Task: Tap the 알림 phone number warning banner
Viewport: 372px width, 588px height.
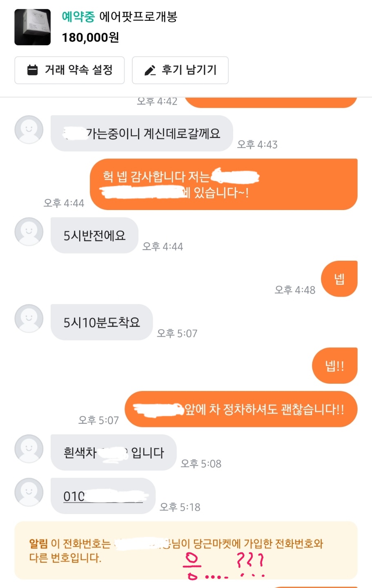Action: (186, 550)
